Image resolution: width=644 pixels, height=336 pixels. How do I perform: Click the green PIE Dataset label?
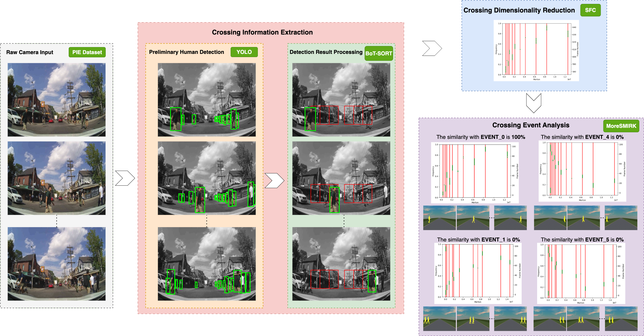click(87, 52)
